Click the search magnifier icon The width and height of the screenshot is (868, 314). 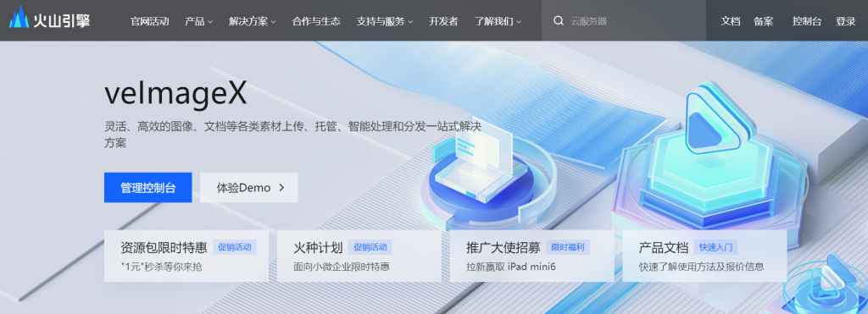(559, 21)
